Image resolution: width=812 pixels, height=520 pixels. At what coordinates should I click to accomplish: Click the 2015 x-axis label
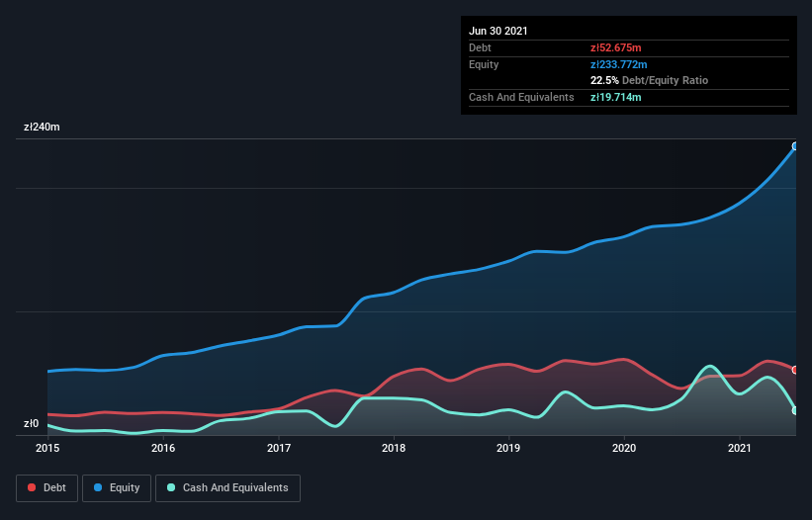(47, 448)
